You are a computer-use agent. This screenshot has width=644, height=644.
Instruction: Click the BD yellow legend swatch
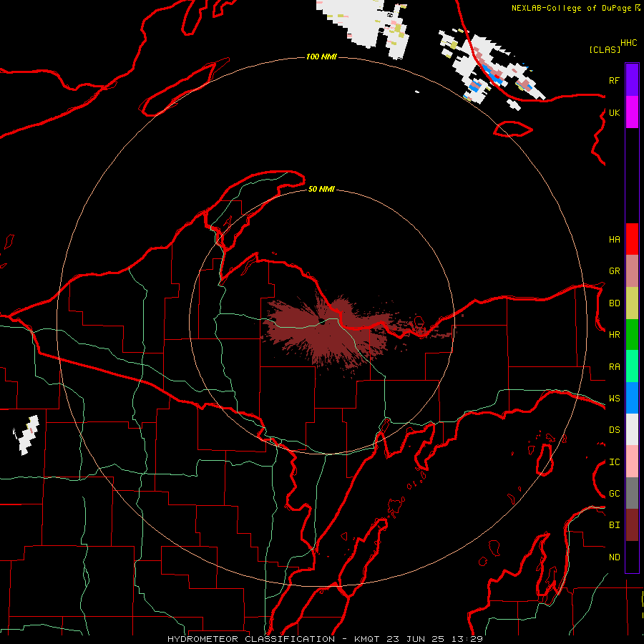632,303
